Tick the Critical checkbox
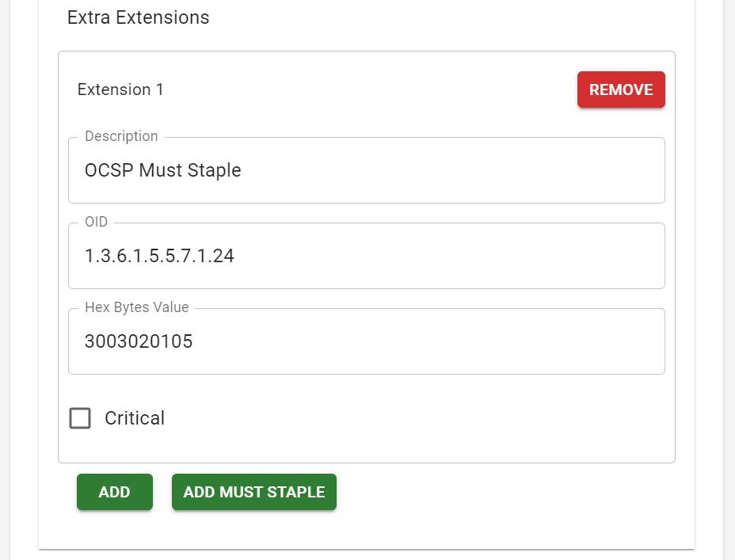Image resolution: width=735 pixels, height=560 pixels. (80, 418)
